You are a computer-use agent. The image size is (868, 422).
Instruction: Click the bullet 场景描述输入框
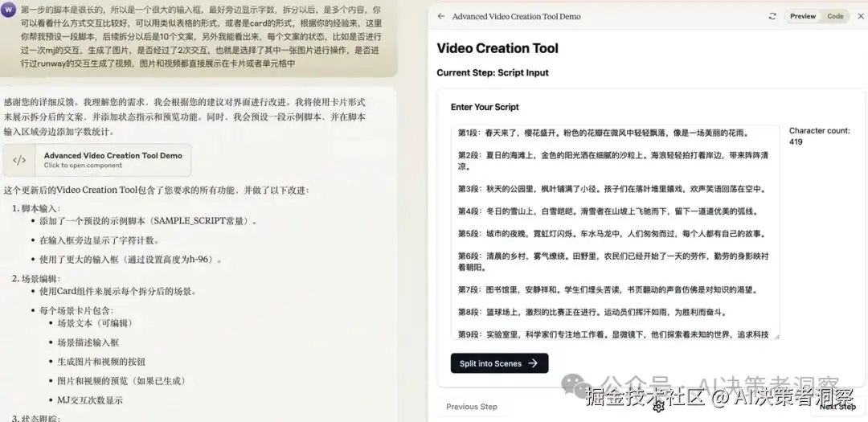88,342
